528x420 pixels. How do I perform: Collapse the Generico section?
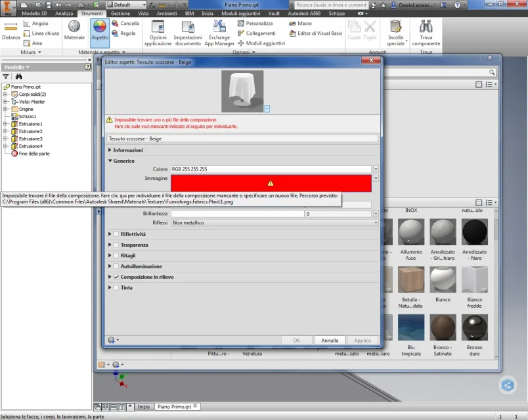point(110,161)
